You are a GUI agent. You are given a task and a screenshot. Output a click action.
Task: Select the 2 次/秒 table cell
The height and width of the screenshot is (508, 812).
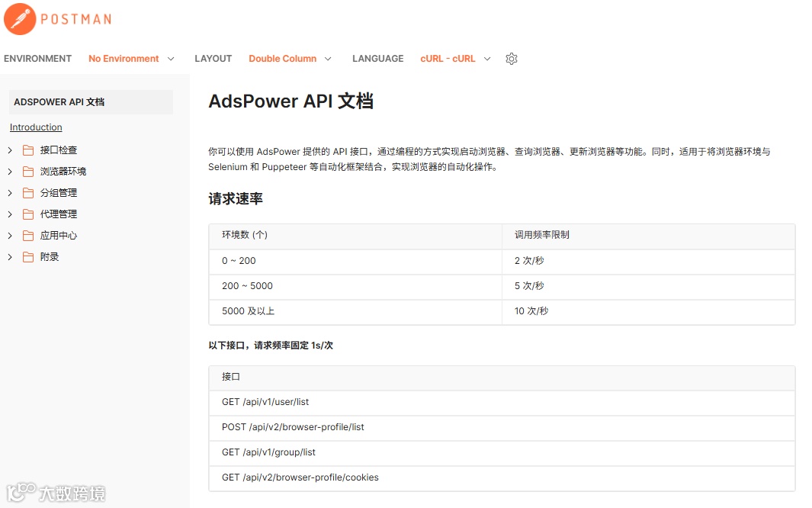click(648, 261)
